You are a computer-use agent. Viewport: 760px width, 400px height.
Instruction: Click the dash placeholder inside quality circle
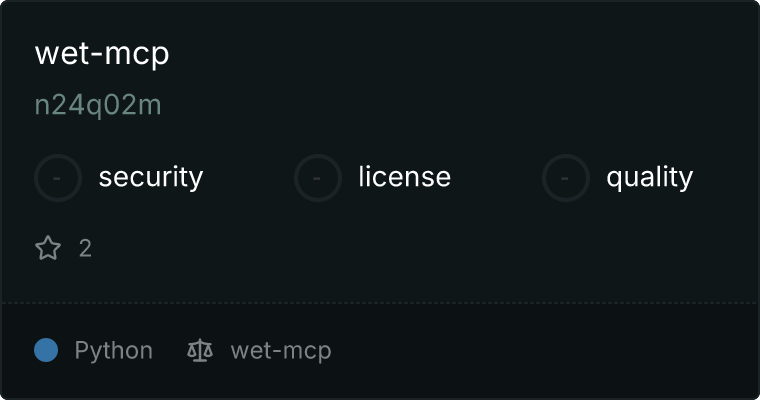pos(565,178)
